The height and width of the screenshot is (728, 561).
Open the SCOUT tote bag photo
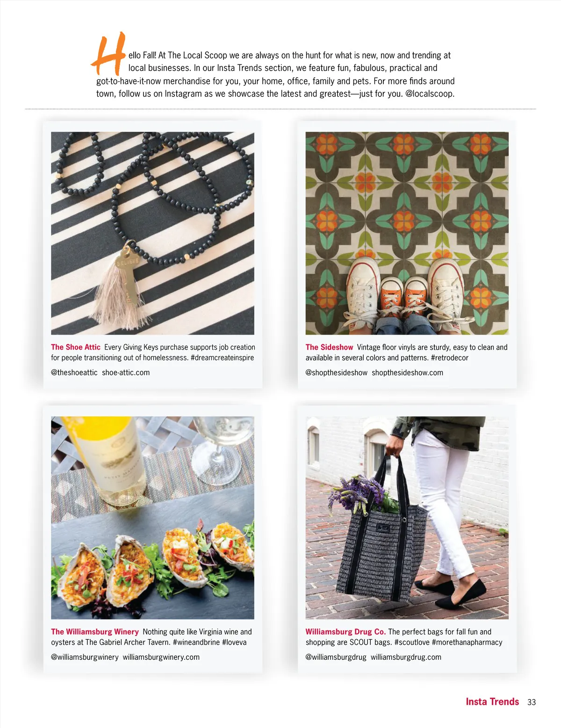click(x=407, y=518)
